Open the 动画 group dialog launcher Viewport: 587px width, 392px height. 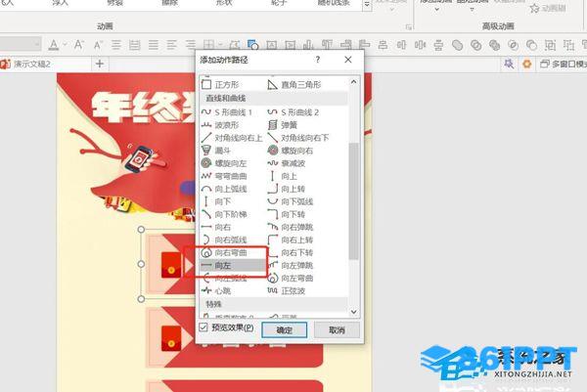(408, 27)
